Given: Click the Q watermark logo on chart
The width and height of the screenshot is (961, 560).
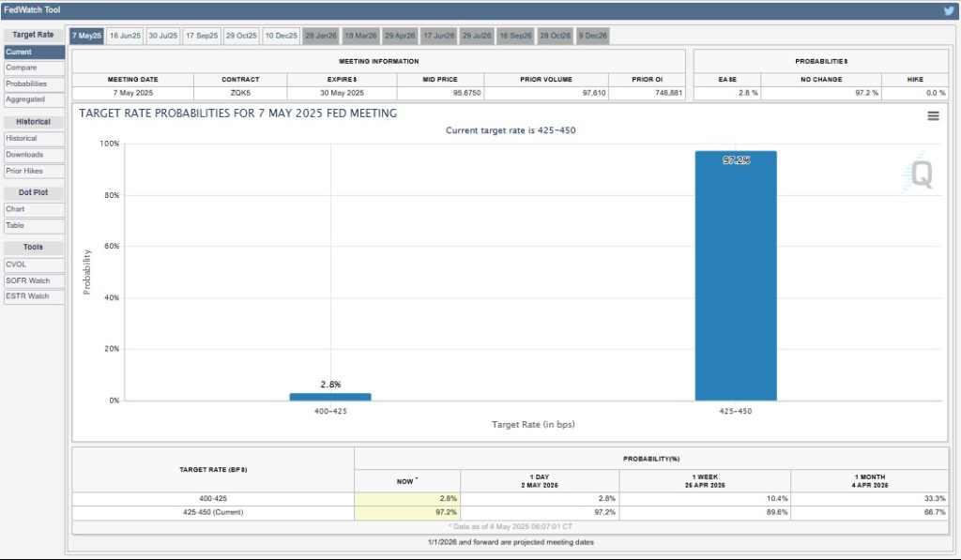Looking at the screenshot, I should (x=922, y=175).
